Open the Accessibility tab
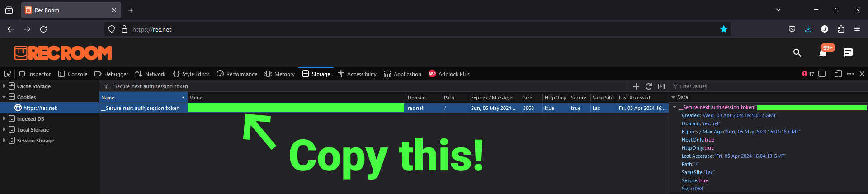Screen dimensions: 868x194 tap(357, 74)
